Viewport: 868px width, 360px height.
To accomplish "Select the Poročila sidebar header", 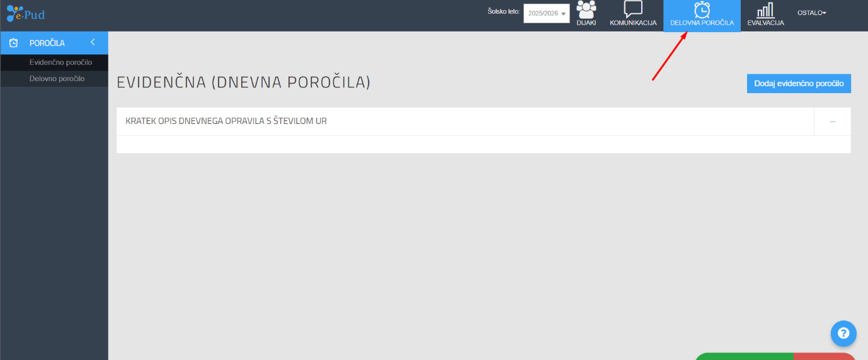I will (54, 43).
